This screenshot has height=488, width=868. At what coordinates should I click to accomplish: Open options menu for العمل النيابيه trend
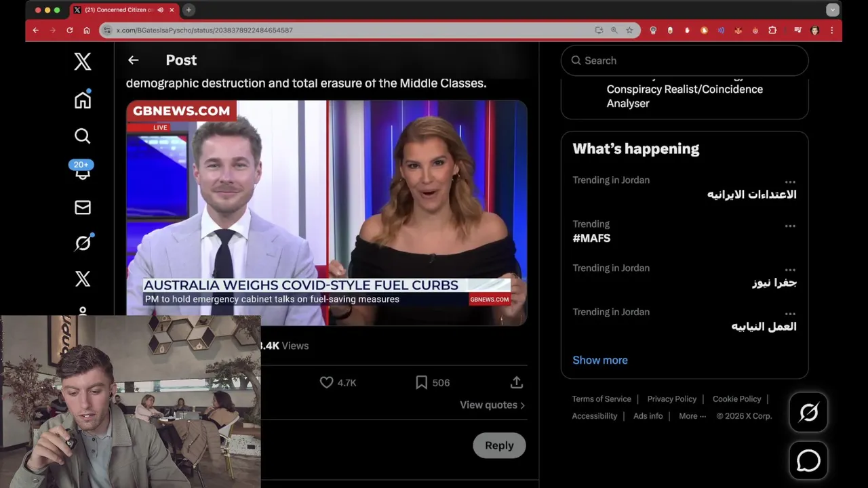(790, 314)
